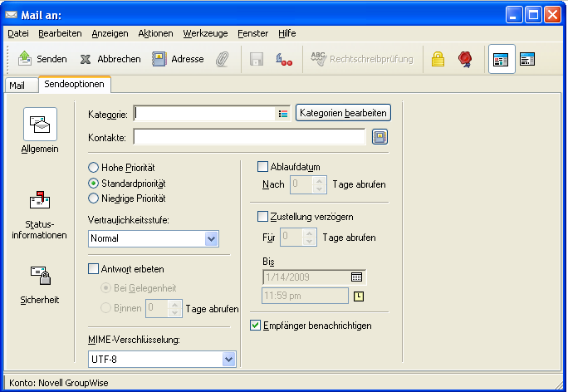The width and height of the screenshot is (568, 392).
Task: Open the Statusinformationen section
Action: click(40, 215)
